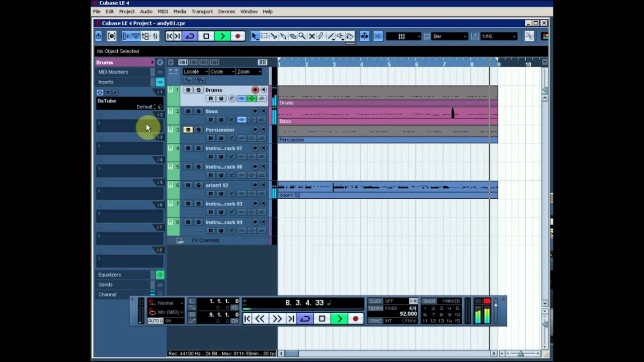Click the Go to Previous/Next Marker toolbar button

pyautogui.click(x=174, y=36)
